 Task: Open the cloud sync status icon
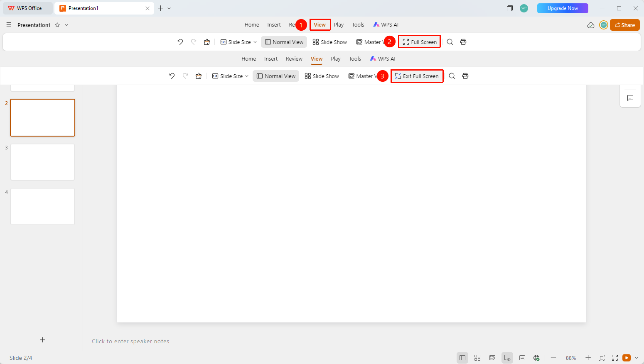[x=591, y=25]
